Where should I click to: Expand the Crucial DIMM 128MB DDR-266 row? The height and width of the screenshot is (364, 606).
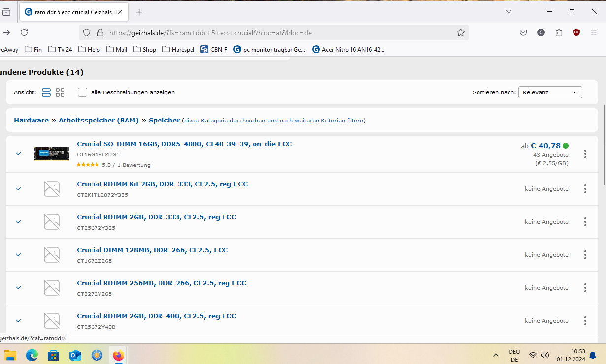(x=18, y=255)
